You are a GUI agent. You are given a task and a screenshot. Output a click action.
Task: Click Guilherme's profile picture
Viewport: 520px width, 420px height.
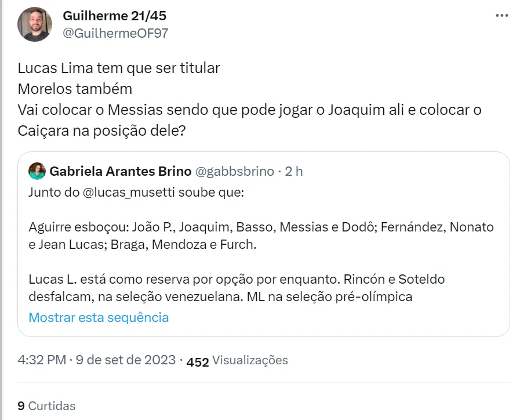pyautogui.click(x=35, y=24)
